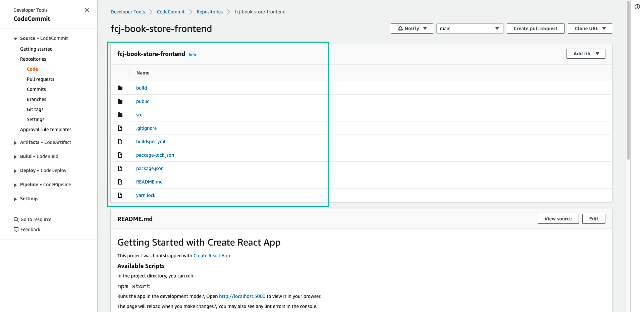Click the folder icon beside build
The image size is (644, 312).
[120, 88]
